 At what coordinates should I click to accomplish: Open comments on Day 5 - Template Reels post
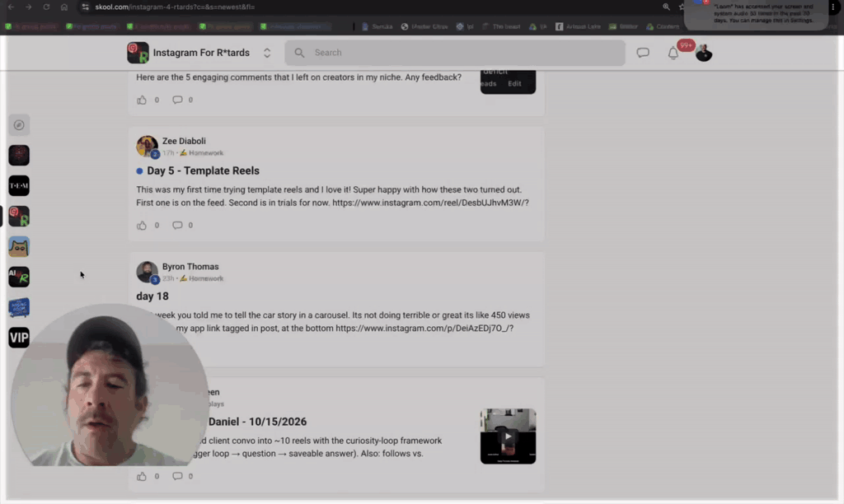[x=177, y=226]
